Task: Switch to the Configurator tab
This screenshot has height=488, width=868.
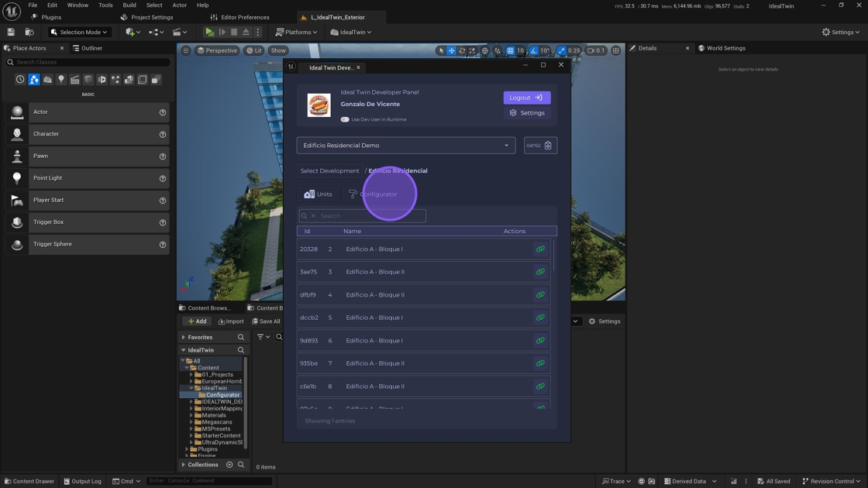Action: pos(373,194)
